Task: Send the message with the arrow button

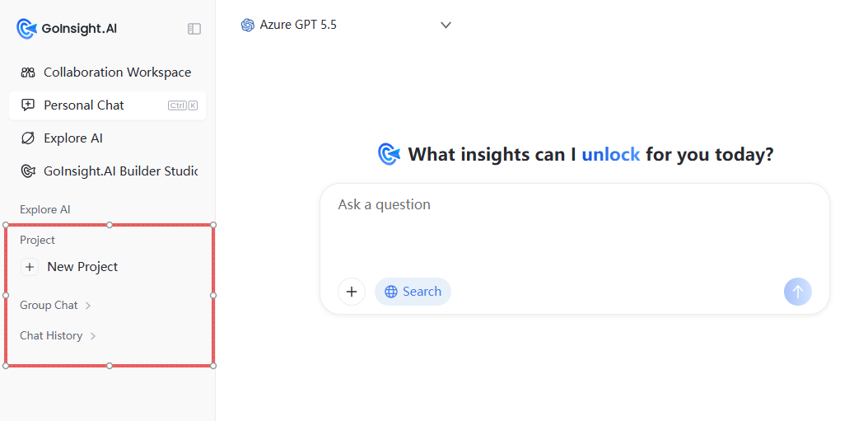Action: (798, 292)
